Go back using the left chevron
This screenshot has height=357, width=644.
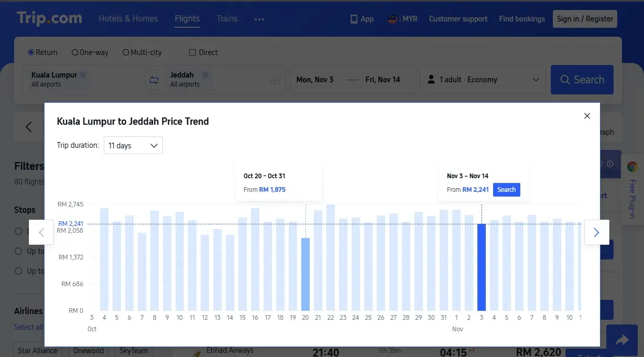29,127
